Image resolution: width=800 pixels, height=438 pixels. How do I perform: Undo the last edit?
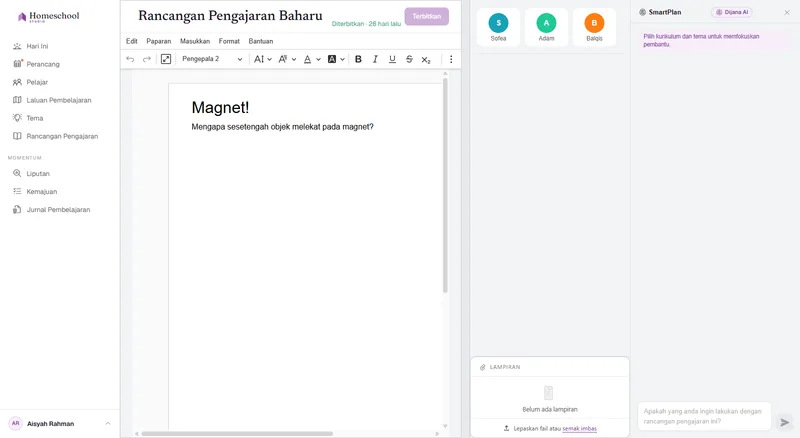(130, 59)
